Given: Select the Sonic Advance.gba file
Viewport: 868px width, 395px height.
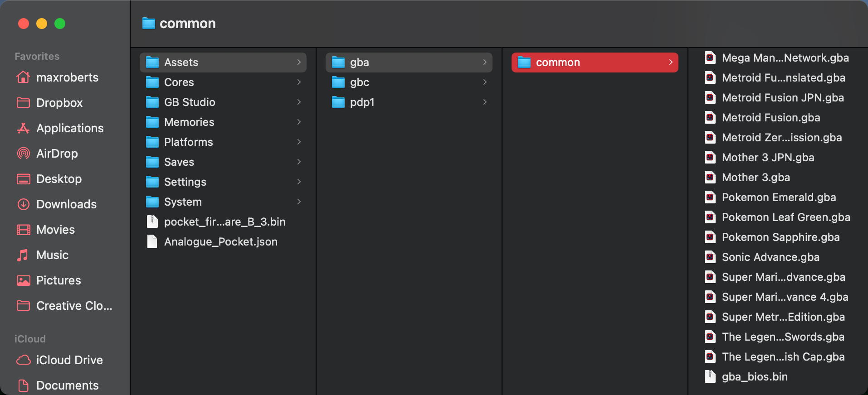Looking at the screenshot, I should [x=770, y=257].
